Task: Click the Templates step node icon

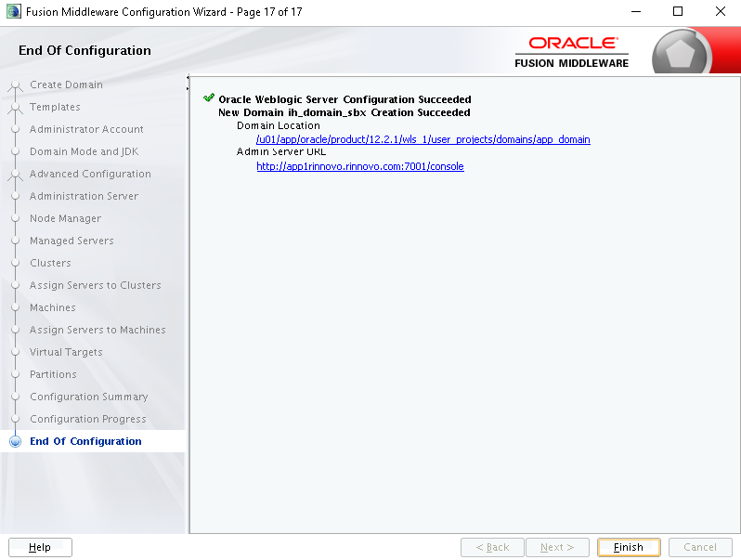Action: point(16,108)
